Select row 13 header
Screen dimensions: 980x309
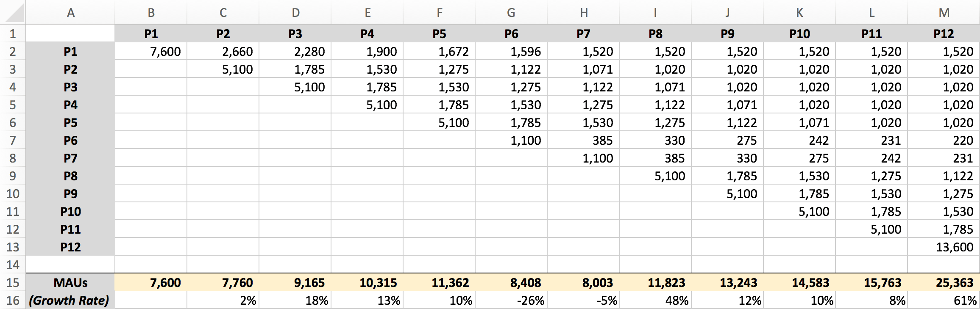click(13, 247)
